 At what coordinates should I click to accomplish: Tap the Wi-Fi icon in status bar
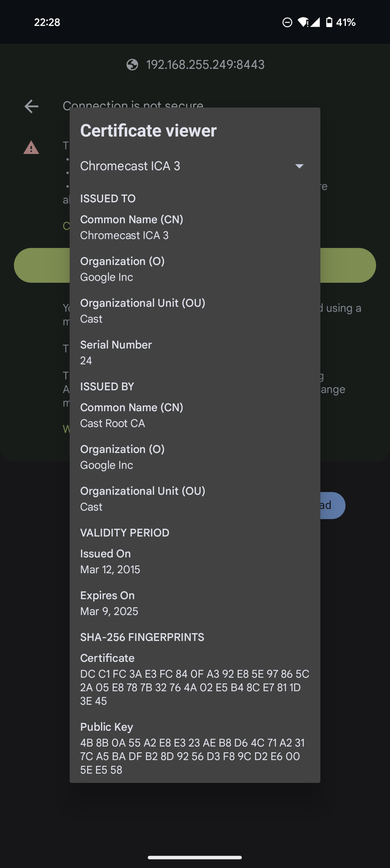click(303, 22)
